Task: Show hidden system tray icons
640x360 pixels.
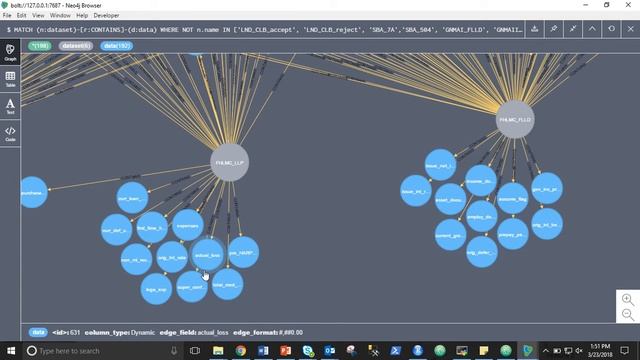Action: tap(546, 351)
